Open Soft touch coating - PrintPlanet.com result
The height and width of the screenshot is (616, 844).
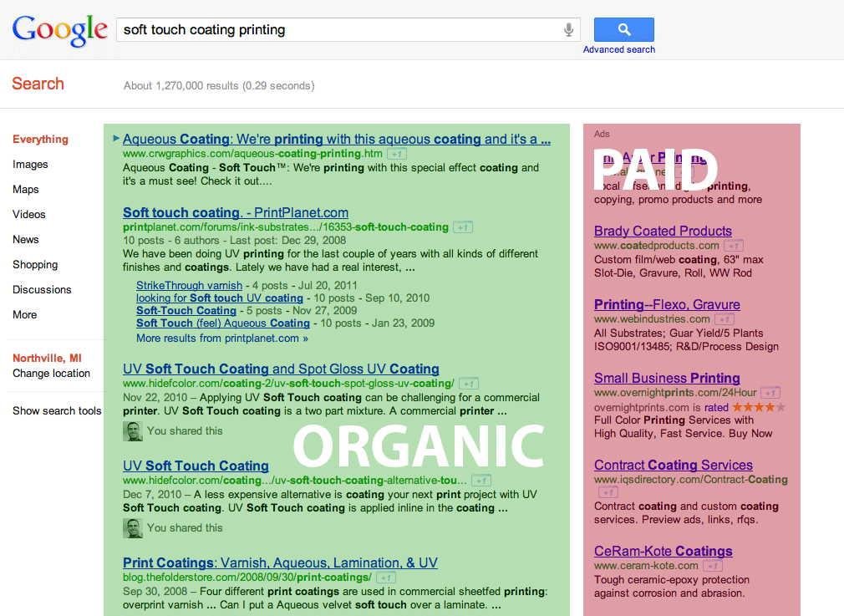pyautogui.click(x=235, y=212)
